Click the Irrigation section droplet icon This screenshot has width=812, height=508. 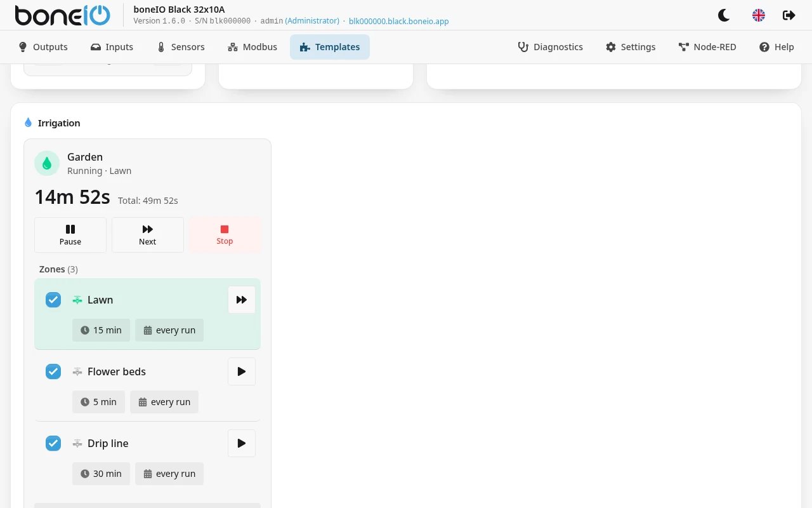tap(28, 123)
